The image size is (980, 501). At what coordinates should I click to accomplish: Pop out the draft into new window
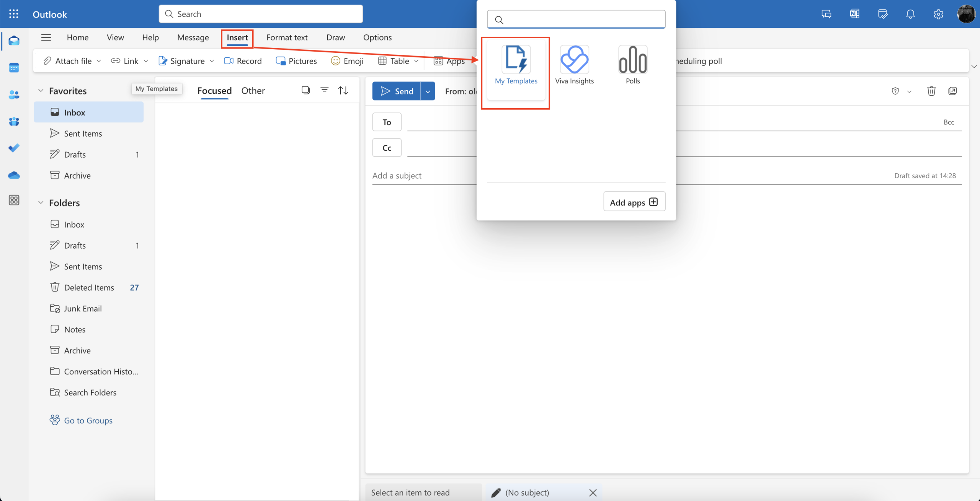[952, 91]
